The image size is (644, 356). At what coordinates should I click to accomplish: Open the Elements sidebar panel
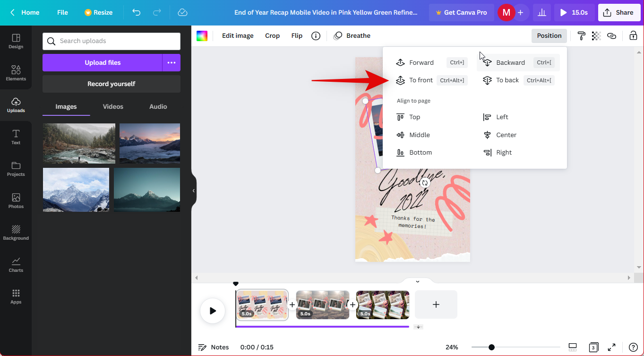tap(16, 73)
